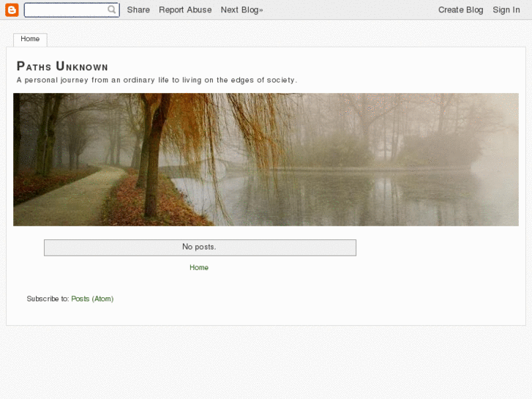Select the Home tab above the header
Screen dimensions: 532x399
coord(30,40)
